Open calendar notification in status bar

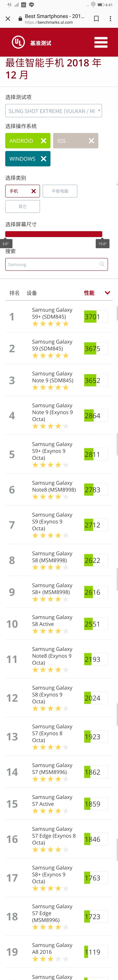point(23,5)
